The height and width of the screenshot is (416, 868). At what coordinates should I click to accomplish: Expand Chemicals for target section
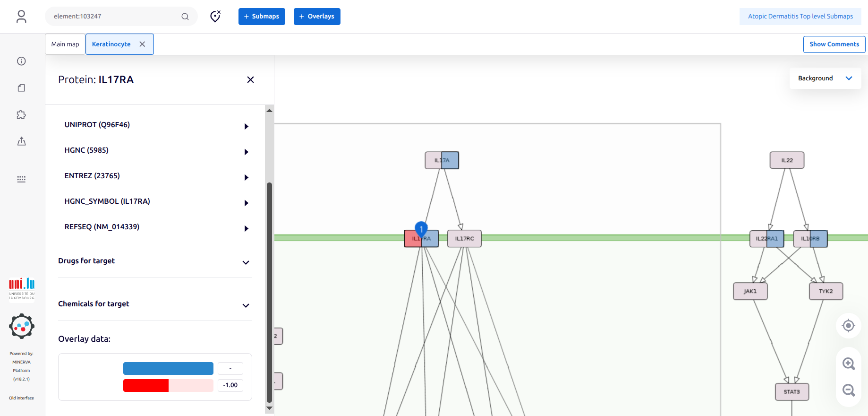pyautogui.click(x=246, y=305)
